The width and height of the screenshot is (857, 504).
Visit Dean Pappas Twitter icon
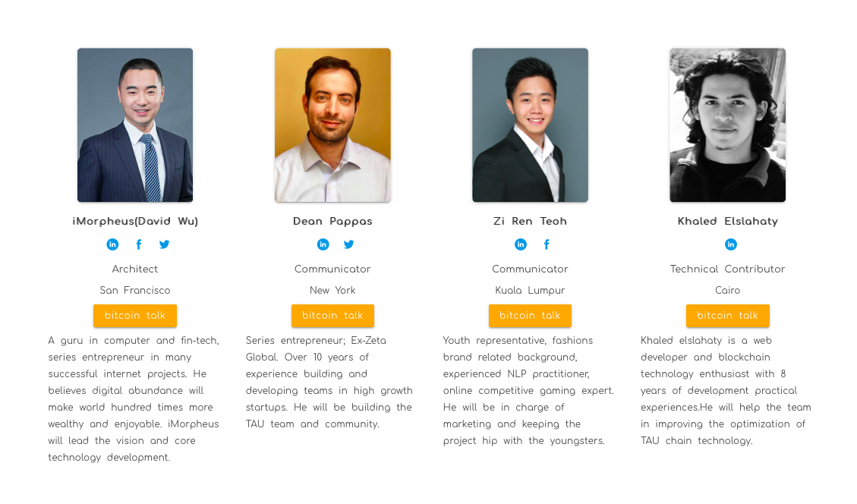[348, 244]
